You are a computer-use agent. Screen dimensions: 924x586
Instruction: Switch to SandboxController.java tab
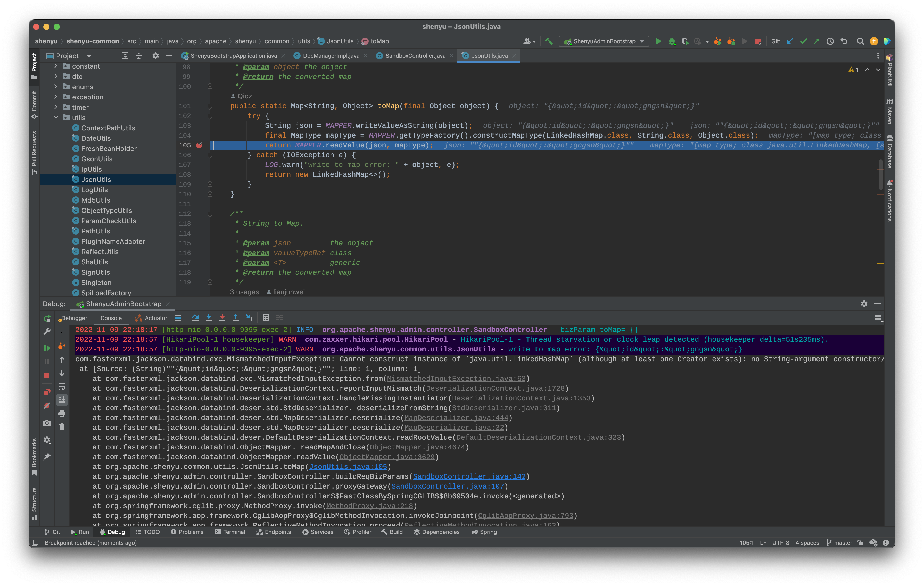coord(415,56)
